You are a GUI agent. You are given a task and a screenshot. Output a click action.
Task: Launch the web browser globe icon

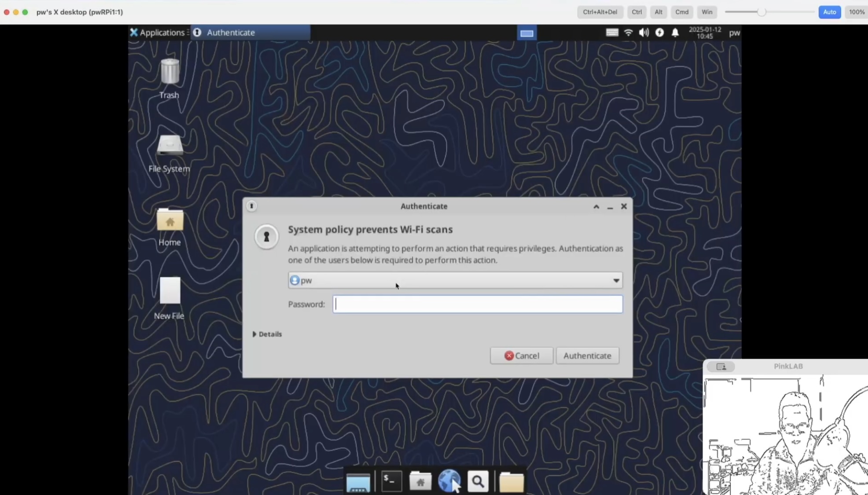(449, 481)
